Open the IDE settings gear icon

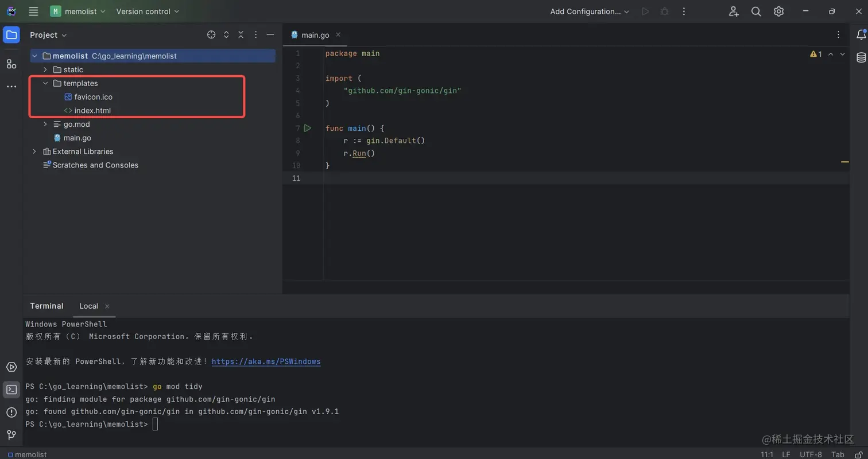pyautogui.click(x=778, y=11)
